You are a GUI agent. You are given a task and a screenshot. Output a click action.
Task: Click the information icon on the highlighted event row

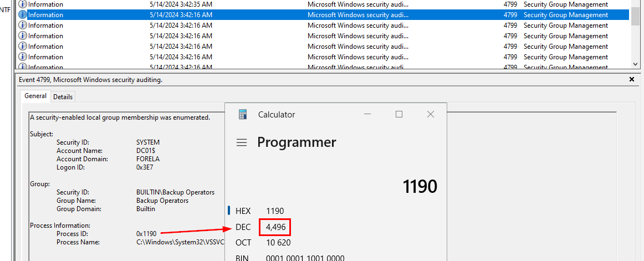tap(23, 15)
